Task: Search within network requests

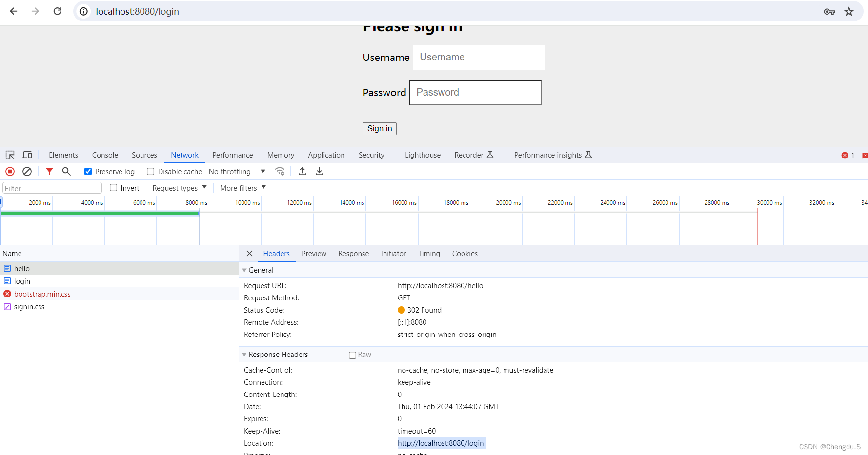Action: (x=66, y=171)
